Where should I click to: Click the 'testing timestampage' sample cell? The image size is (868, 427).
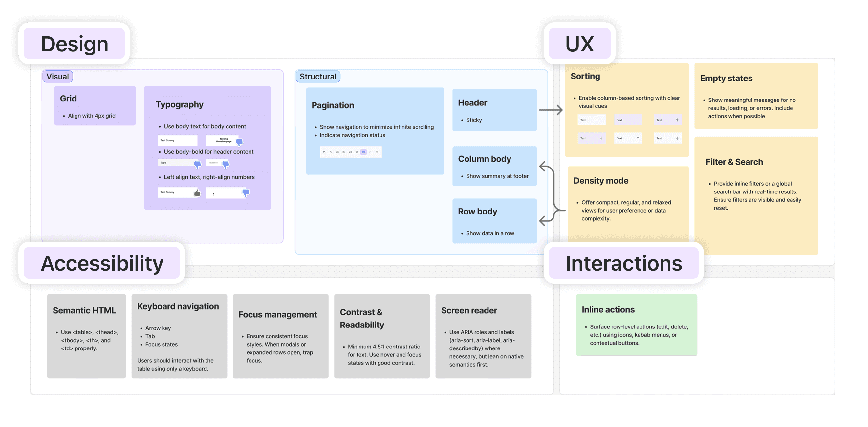tap(221, 140)
